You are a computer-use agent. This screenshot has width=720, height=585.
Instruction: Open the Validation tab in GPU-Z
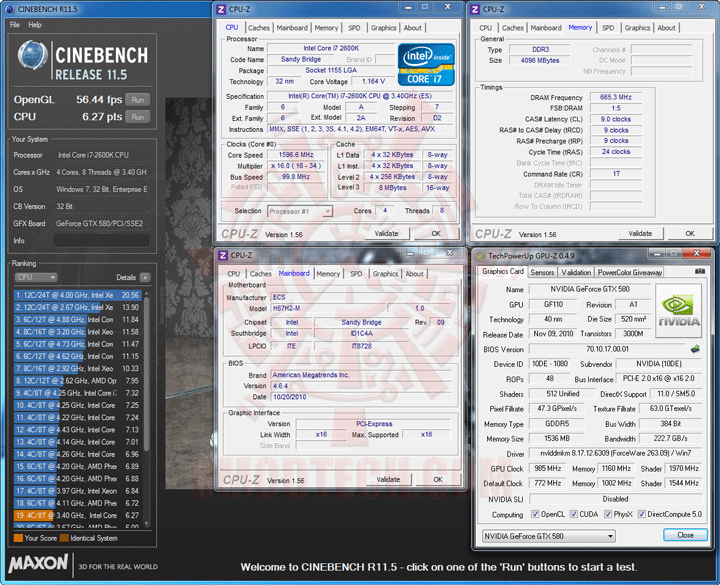coord(576,272)
